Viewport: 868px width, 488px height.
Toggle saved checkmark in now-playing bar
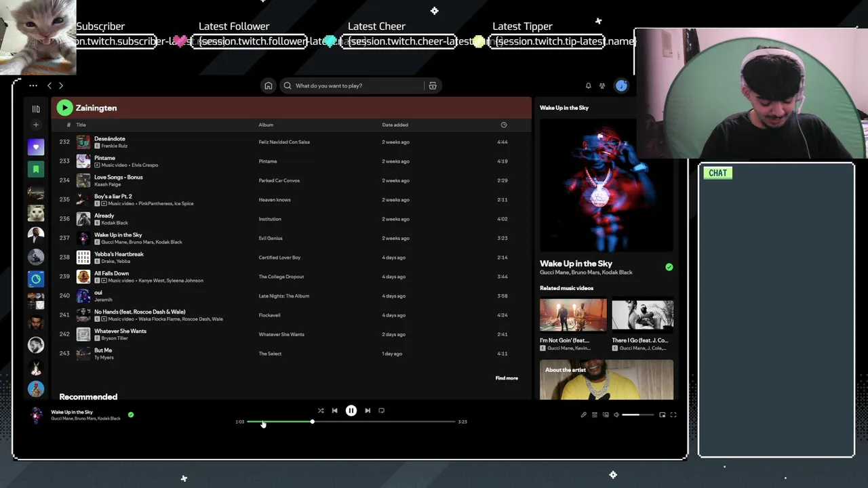131,415
